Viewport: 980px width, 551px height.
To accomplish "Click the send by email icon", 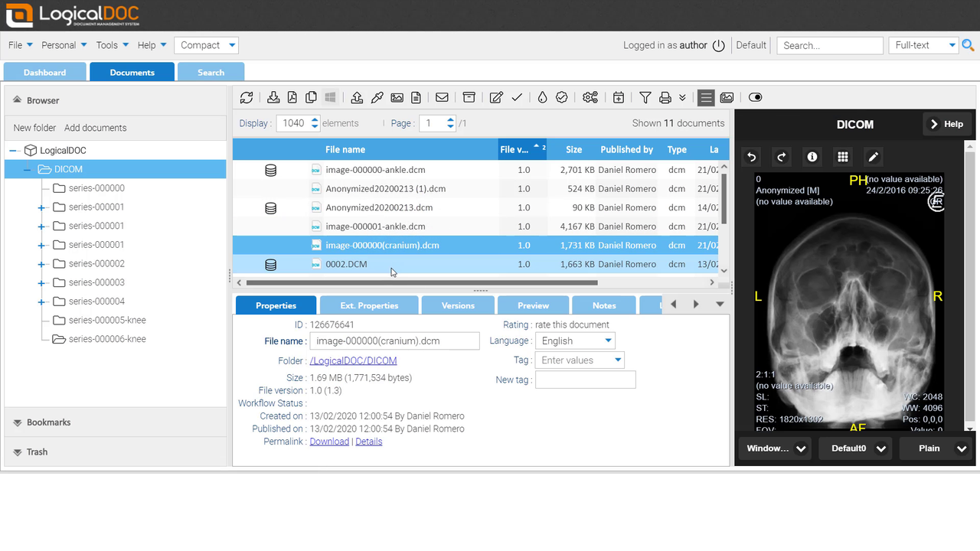I will 442,97.
